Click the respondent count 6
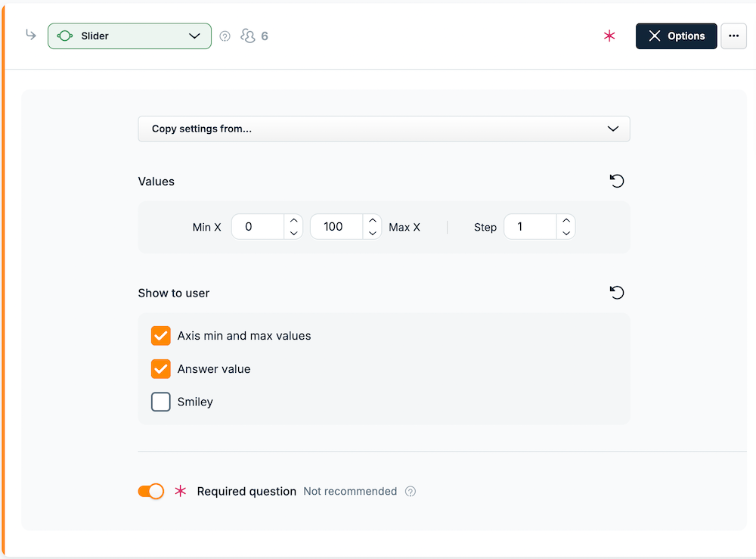Image resolution: width=756 pixels, height=559 pixels. click(x=264, y=36)
